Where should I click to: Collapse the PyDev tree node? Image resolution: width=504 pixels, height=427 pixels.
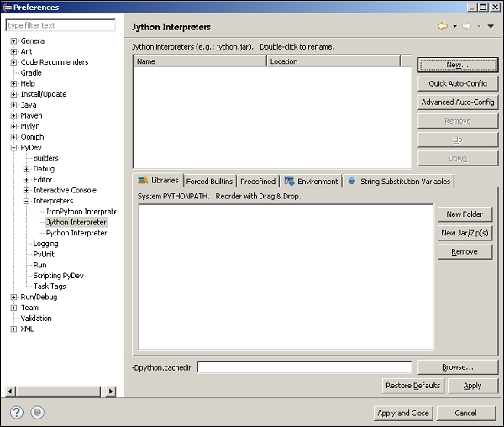[13, 148]
